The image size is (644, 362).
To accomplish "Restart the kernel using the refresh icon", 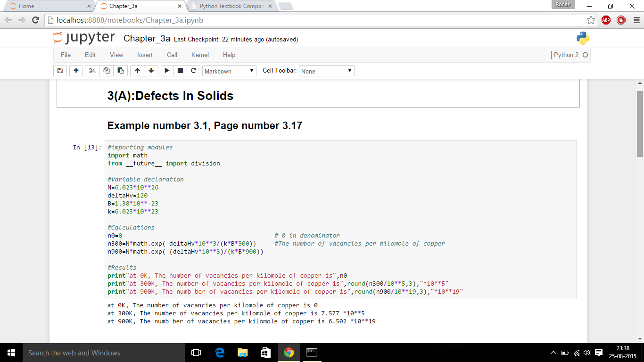I will coord(193,71).
